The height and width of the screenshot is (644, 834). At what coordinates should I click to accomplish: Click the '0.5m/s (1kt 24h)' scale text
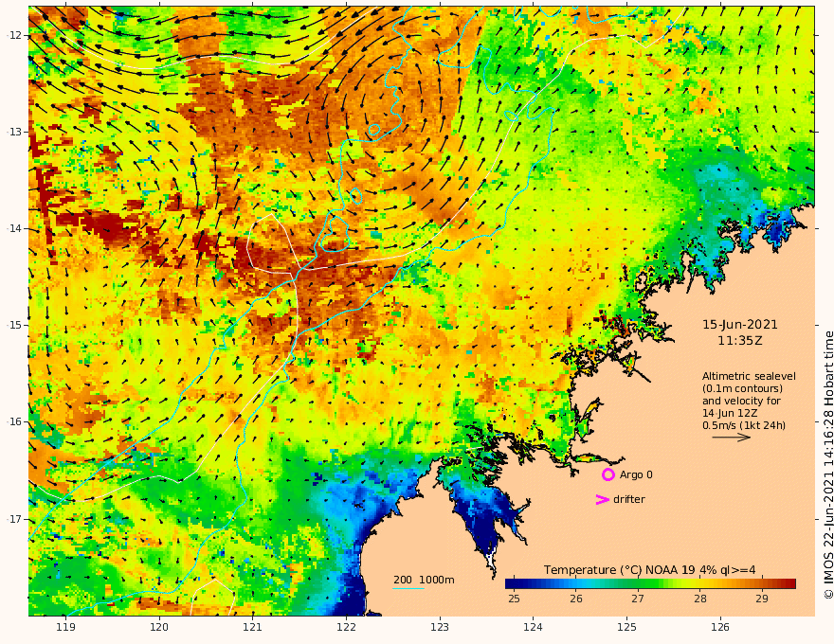pos(744,425)
